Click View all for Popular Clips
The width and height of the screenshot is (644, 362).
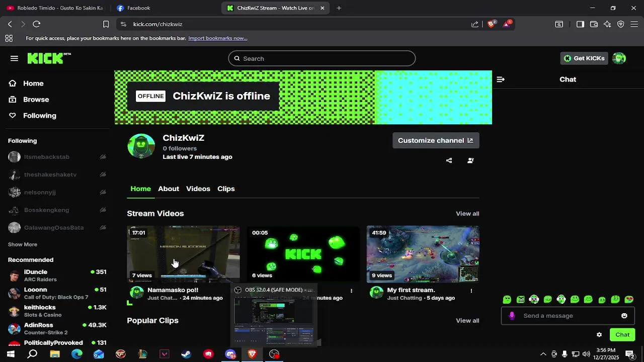[467, 321]
